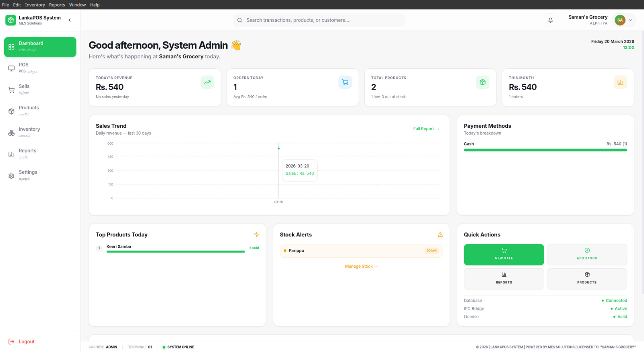Open Reports in the sidebar

(x=40, y=154)
